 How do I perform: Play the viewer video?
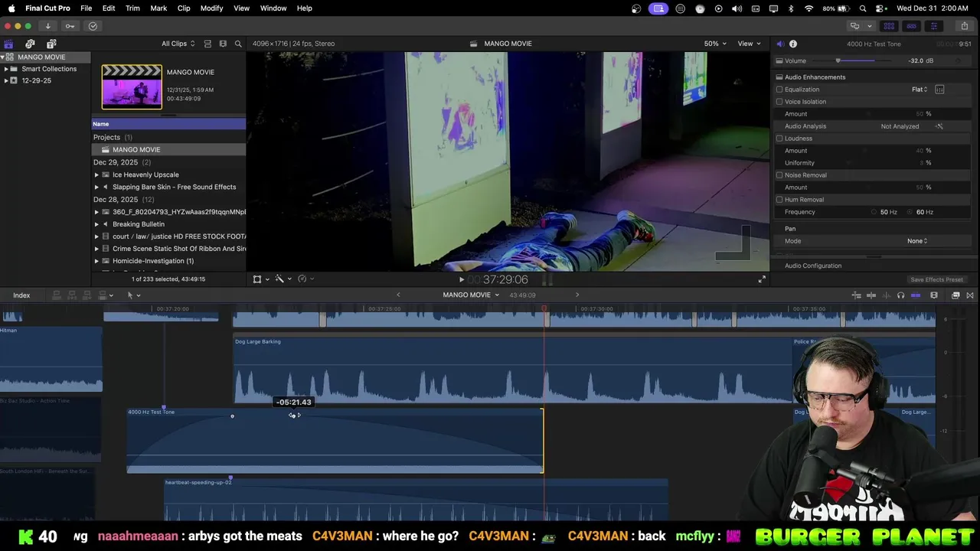click(461, 280)
